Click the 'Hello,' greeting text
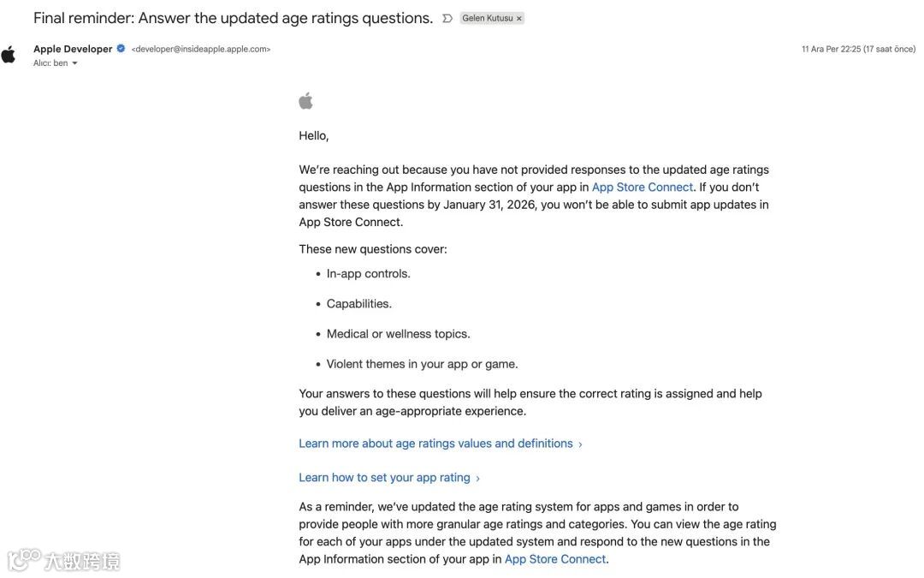 pyautogui.click(x=314, y=135)
